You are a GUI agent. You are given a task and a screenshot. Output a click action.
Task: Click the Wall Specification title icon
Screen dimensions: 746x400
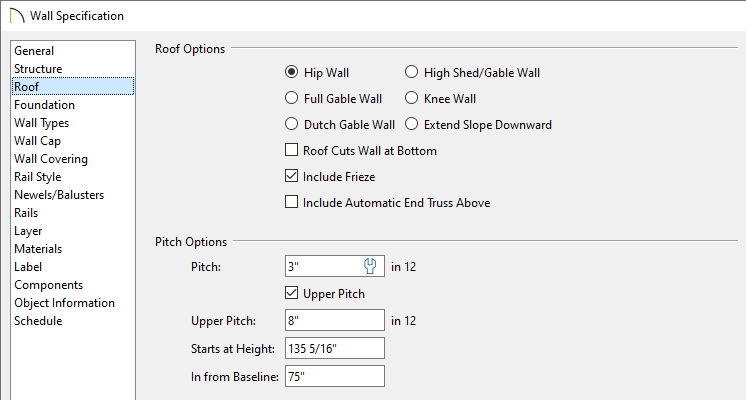[x=17, y=16]
